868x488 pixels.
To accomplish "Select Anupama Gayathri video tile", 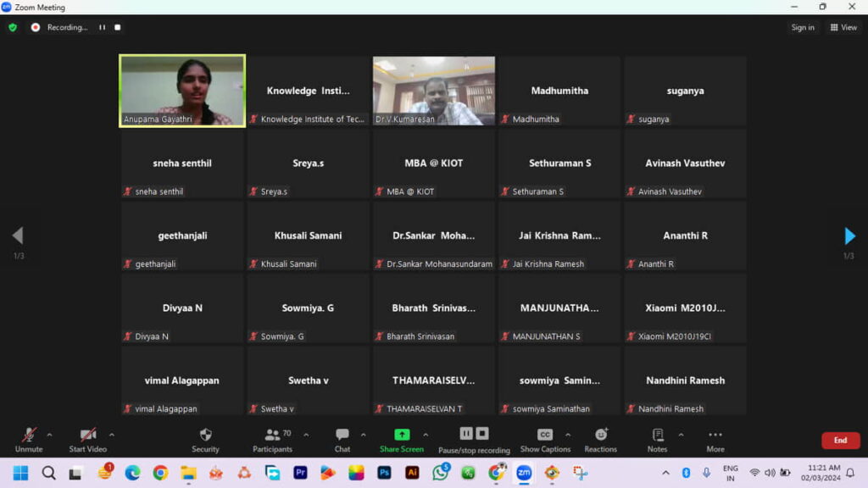I will [x=182, y=91].
